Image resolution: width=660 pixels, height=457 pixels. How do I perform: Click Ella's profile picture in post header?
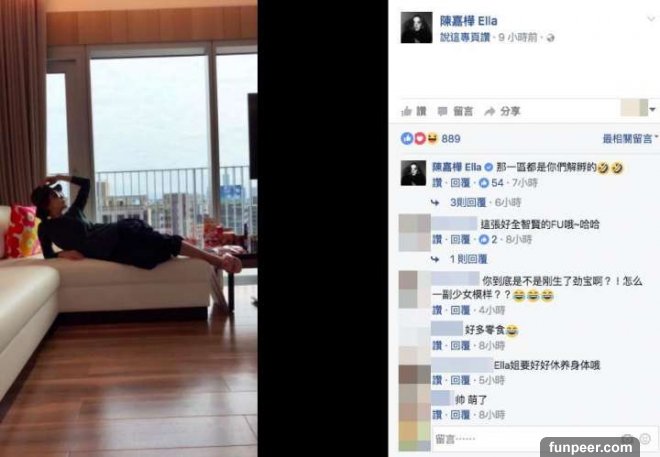click(x=416, y=27)
